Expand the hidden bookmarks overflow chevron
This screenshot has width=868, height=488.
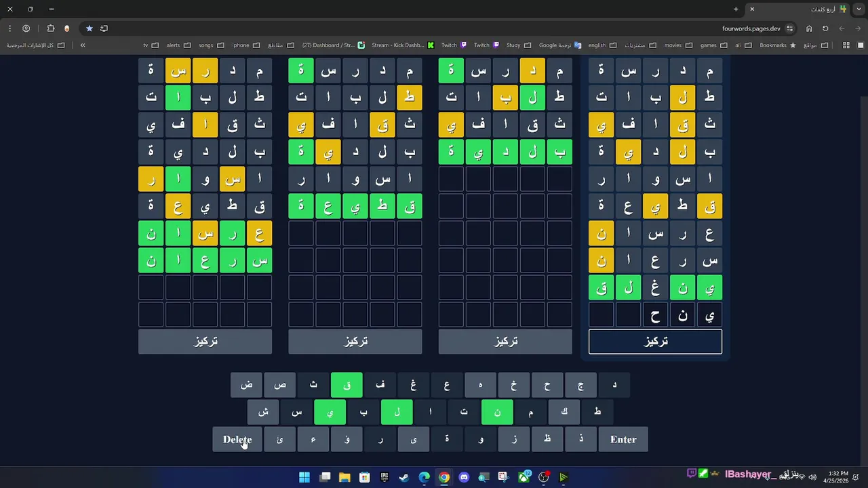click(83, 45)
